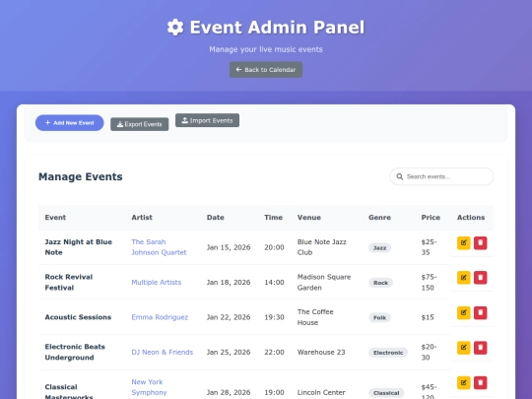
Task: Focus the Search events field
Action: 441,176
